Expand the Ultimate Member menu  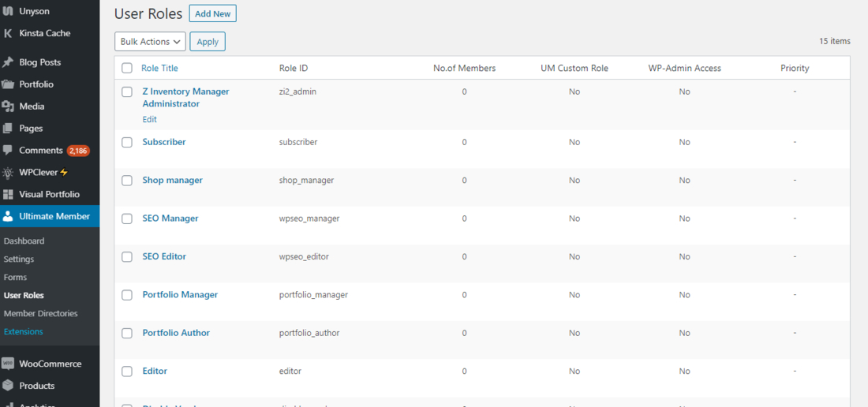[54, 216]
